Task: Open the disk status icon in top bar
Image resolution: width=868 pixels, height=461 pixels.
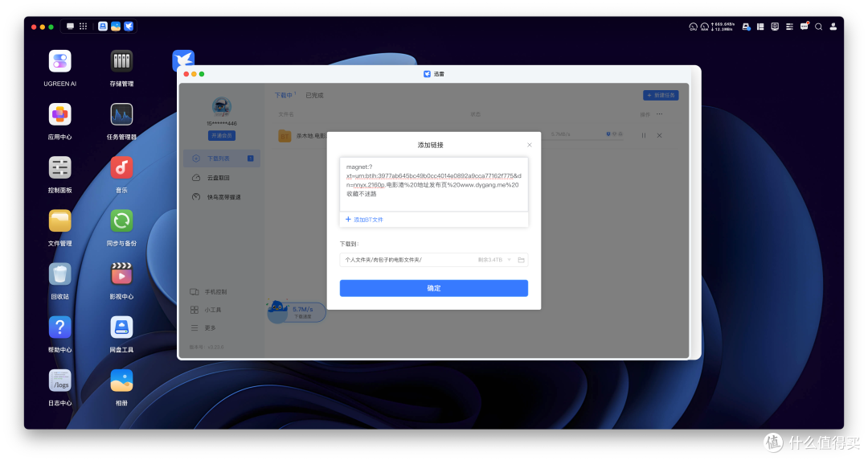Action: [x=746, y=27]
